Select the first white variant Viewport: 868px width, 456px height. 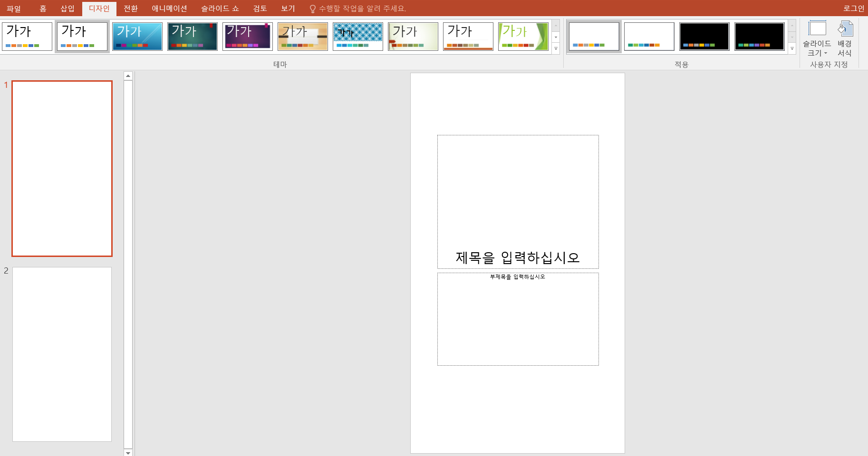tap(594, 37)
